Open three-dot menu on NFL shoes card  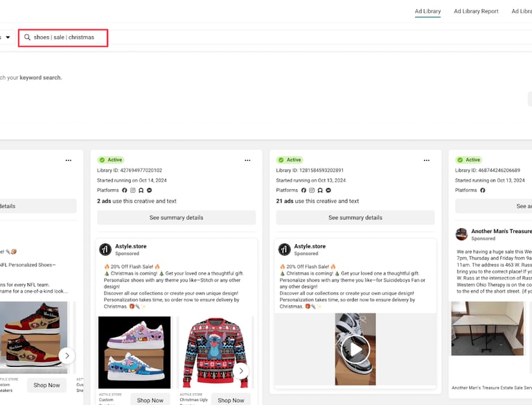[x=69, y=160]
